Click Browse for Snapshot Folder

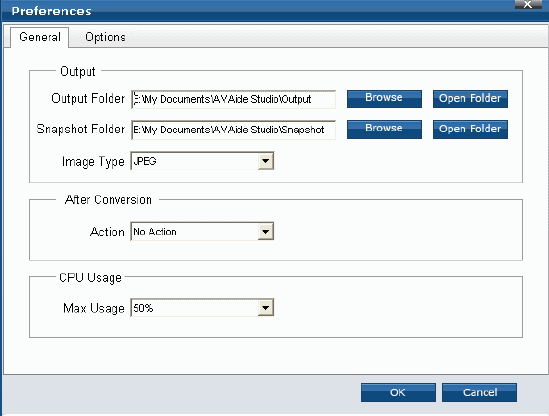coord(384,129)
